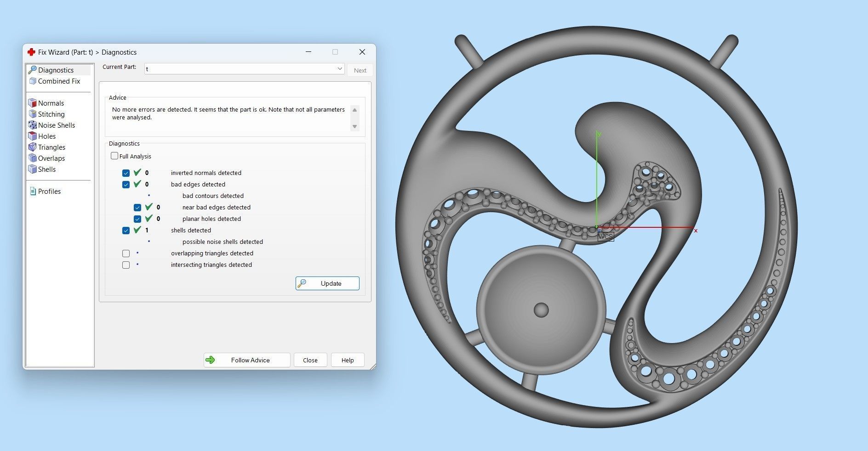
Task: Click the Advice box scroll up arrow
Action: tap(354, 110)
